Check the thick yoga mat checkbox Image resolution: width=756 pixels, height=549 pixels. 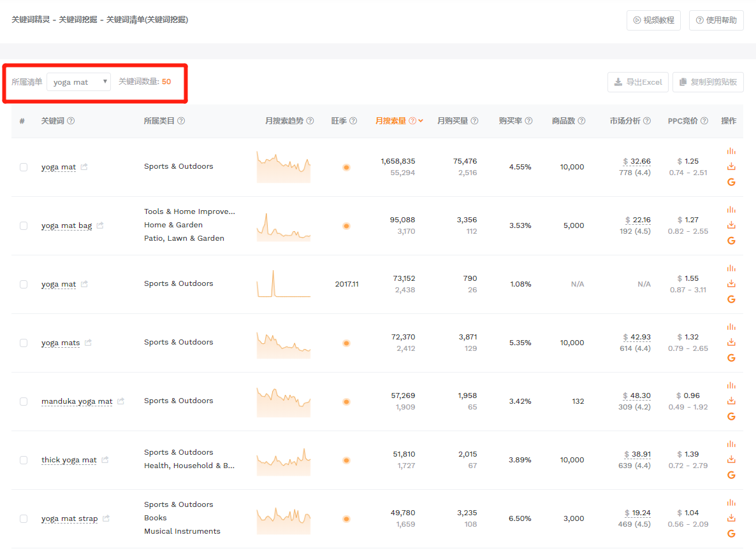click(x=24, y=460)
